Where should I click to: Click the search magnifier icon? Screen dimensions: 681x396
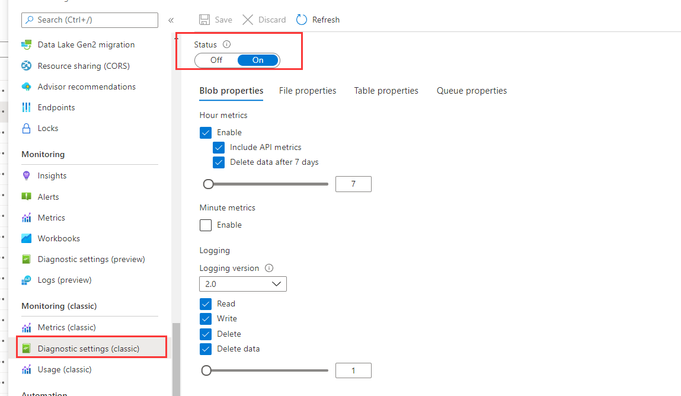(x=29, y=20)
